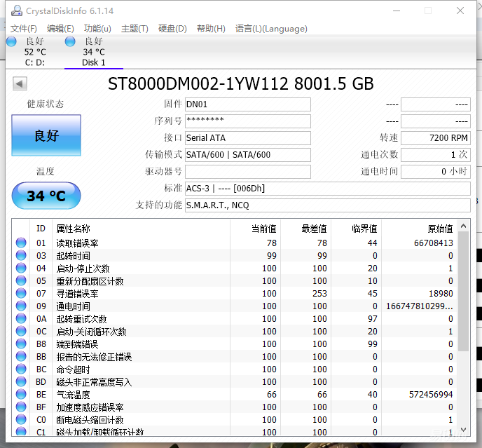Open the 硬盘(D) menu
Screen dimensions: 482x448
tap(172, 29)
